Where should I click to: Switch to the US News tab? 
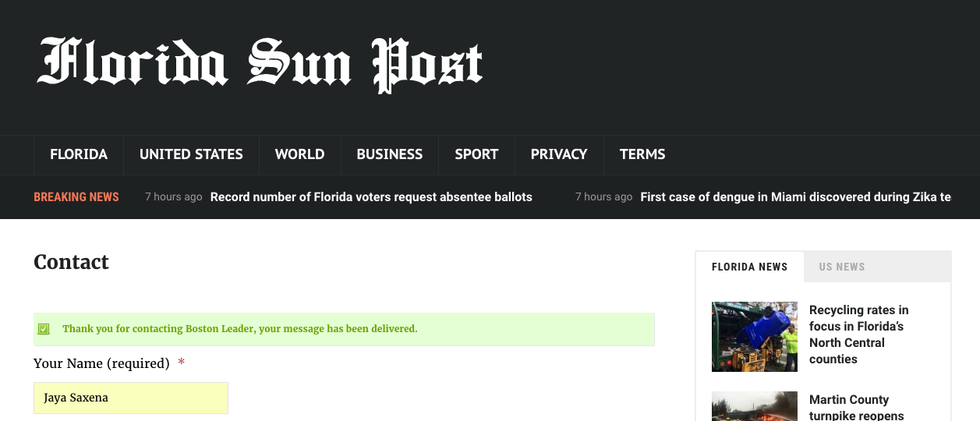(x=842, y=267)
